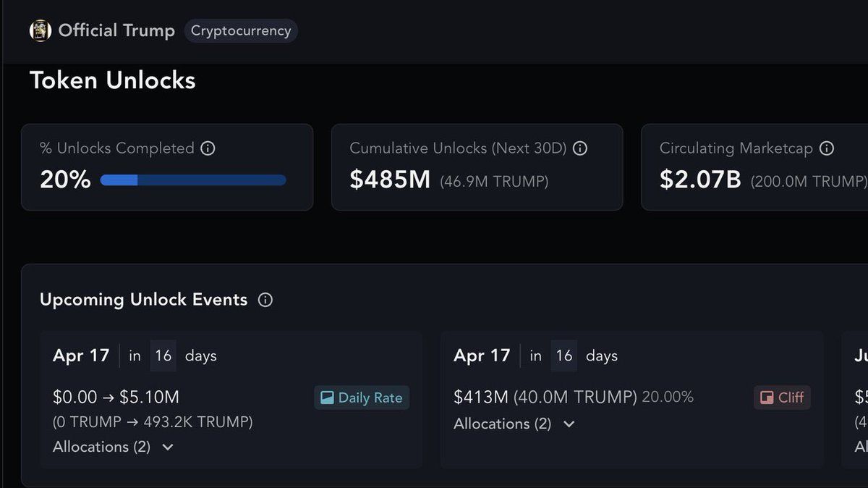
Task: Click the Token Unlocks heading
Action: (x=113, y=80)
